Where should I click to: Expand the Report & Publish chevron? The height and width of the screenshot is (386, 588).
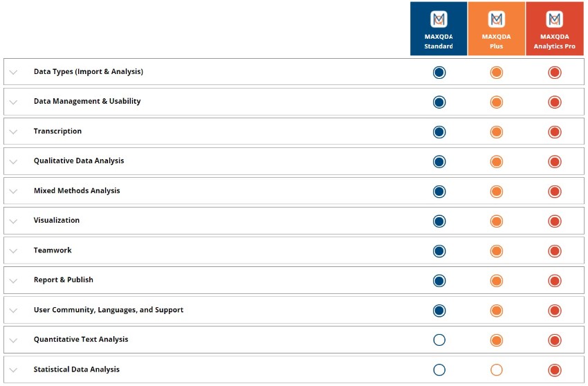click(13, 281)
